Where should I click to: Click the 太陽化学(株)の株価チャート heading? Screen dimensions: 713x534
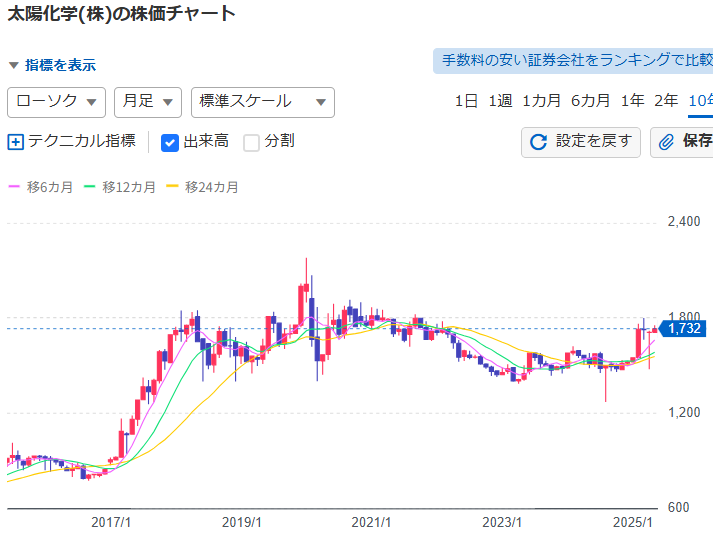tap(121, 14)
